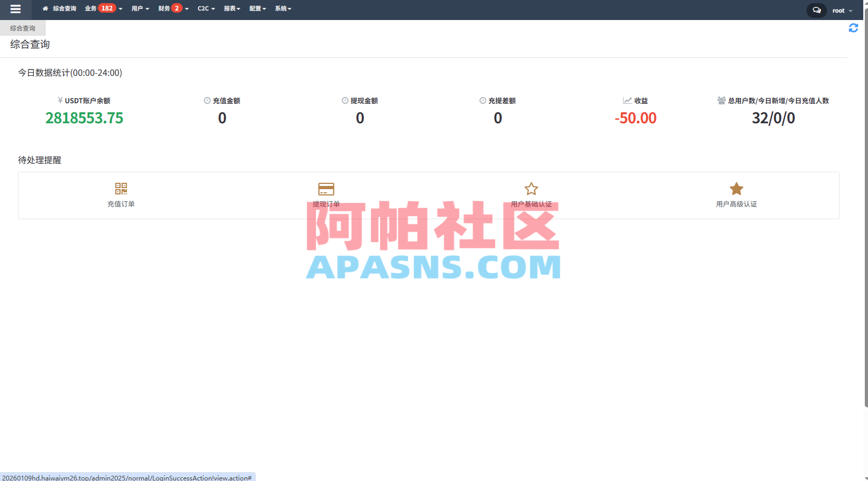Select the 综合查询 page tab
Viewport: 868px width, 481px height.
point(23,28)
